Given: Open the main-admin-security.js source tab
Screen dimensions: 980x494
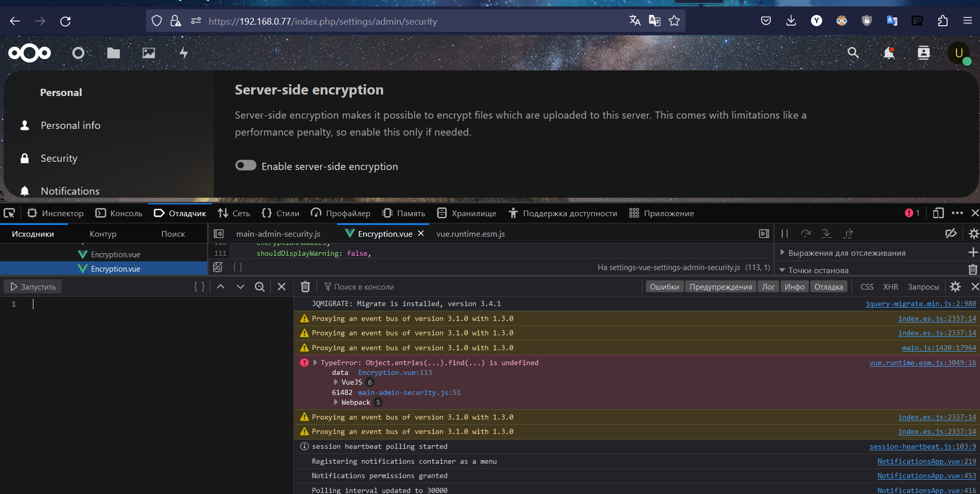Looking at the screenshot, I should (x=278, y=234).
